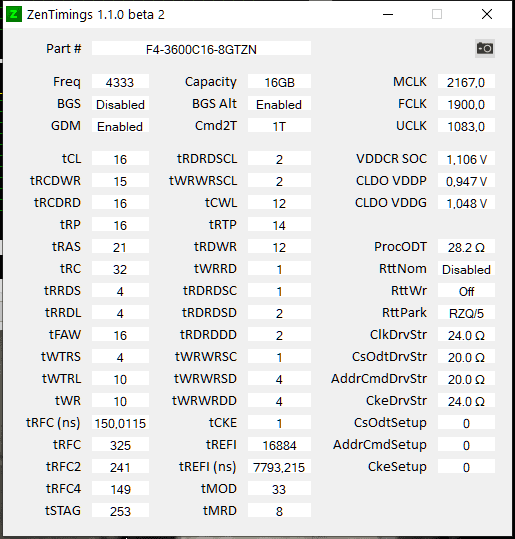The width and height of the screenshot is (515, 539).
Task: Click the tWRWRSCL value 2
Action: [279, 180]
